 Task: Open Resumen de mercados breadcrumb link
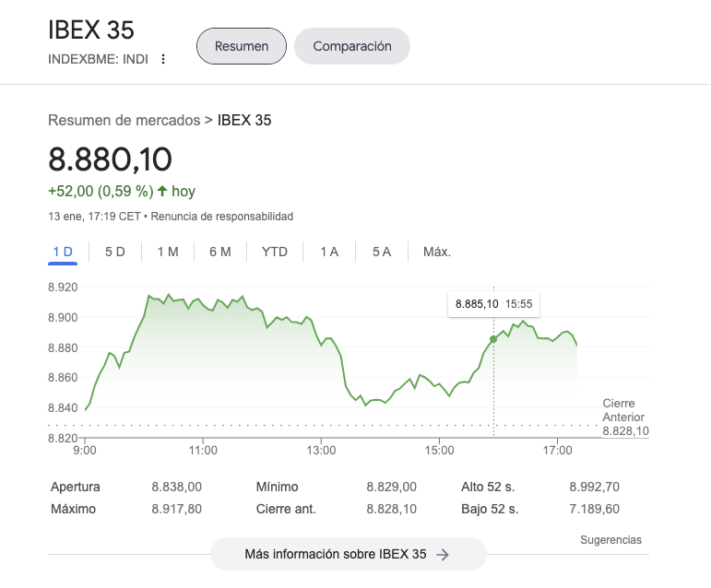pyautogui.click(x=124, y=121)
